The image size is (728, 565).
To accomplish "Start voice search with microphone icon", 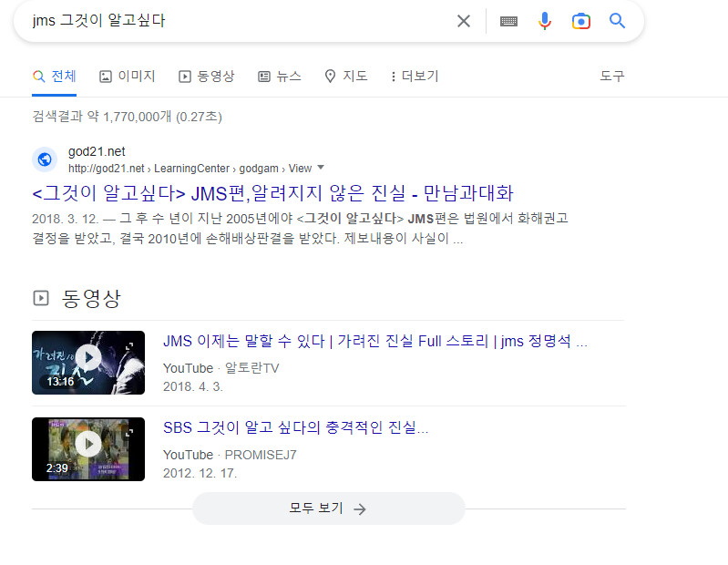I will (x=545, y=21).
